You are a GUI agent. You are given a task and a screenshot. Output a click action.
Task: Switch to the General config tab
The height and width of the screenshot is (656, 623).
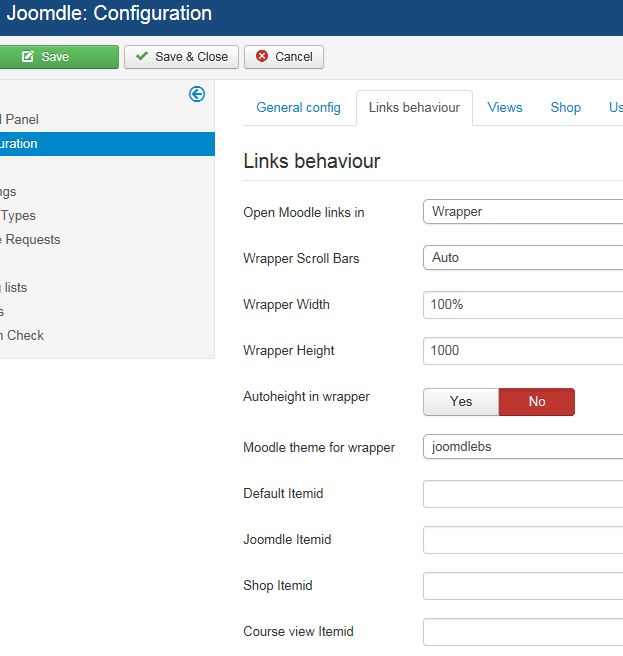tap(298, 108)
